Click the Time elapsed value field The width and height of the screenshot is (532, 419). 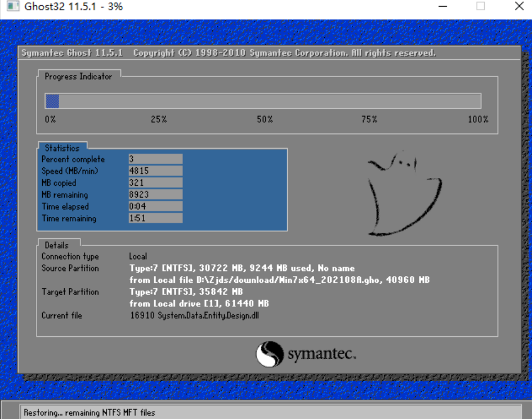(x=155, y=207)
